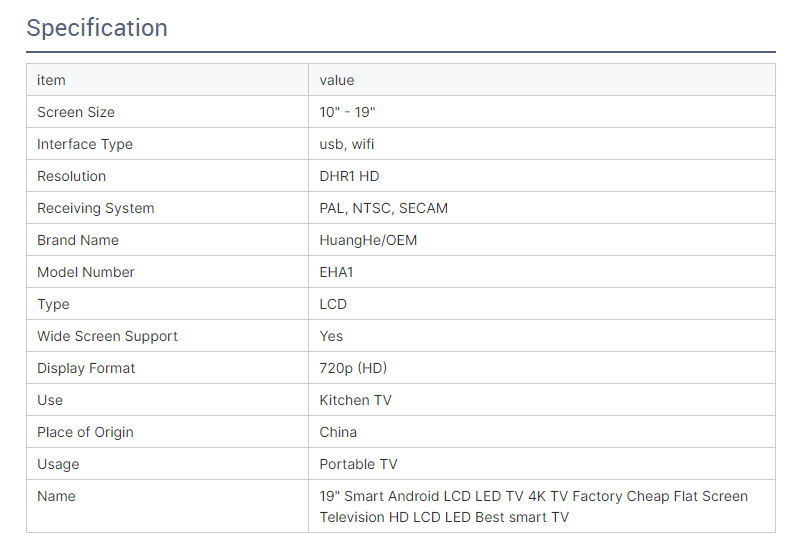This screenshot has width=802, height=540.
Task: Select the Wide Screen Support label
Action: point(107,336)
